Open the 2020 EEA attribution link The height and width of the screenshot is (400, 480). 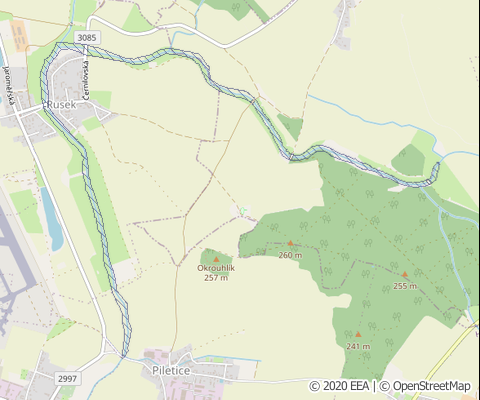tap(339, 386)
